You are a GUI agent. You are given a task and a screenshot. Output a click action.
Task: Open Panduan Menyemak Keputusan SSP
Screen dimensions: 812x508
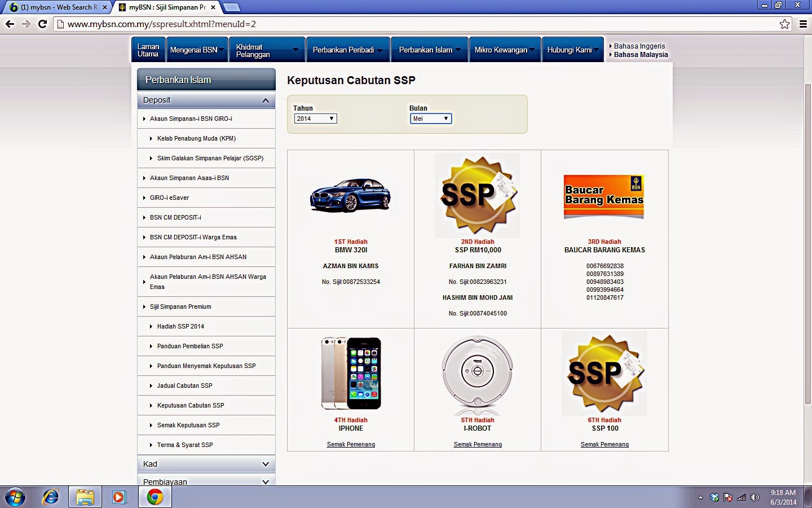(x=206, y=366)
